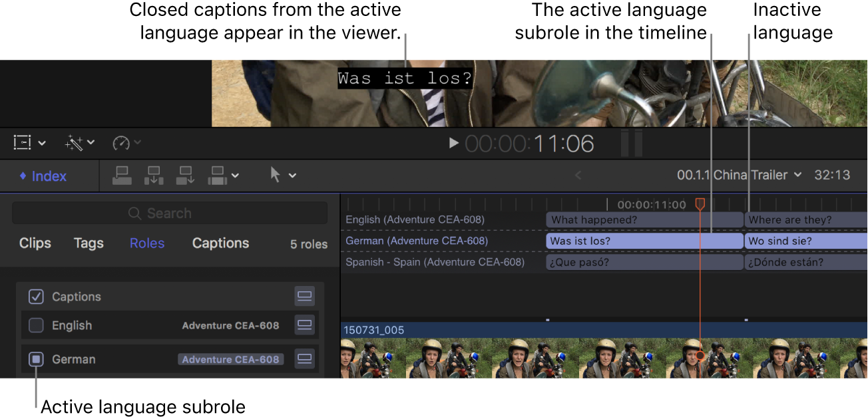Click the Captions role lane icon
The image size is (868, 419).
click(305, 296)
